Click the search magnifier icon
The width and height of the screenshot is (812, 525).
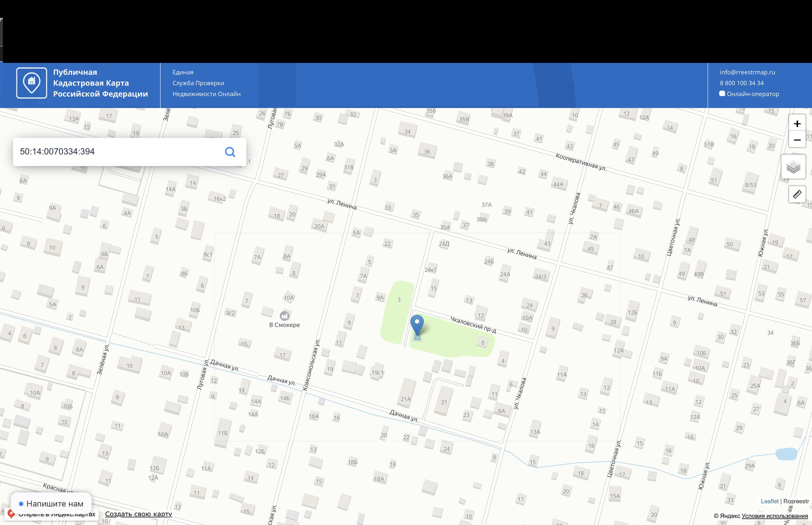click(230, 152)
